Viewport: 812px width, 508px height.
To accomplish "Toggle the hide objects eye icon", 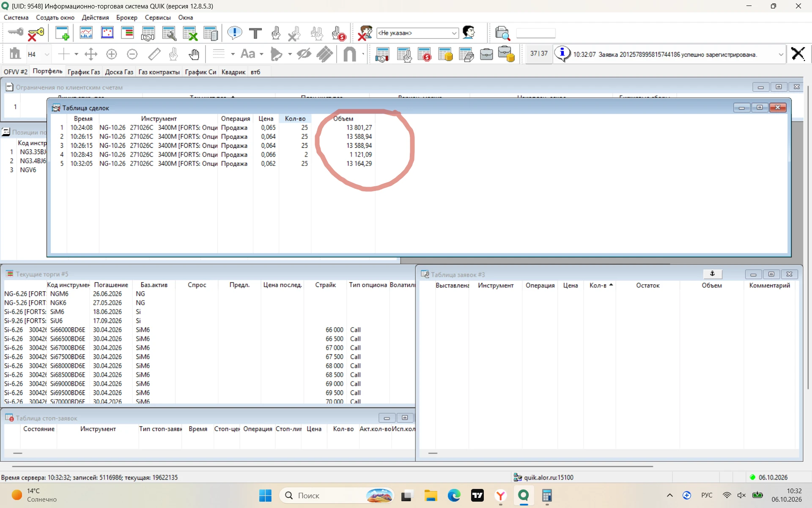I will (304, 54).
